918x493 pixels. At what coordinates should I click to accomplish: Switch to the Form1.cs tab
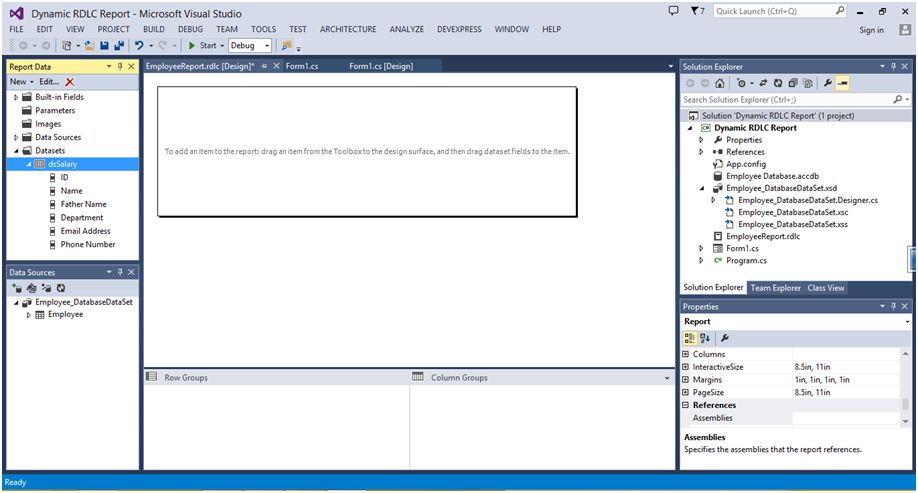pyautogui.click(x=302, y=66)
